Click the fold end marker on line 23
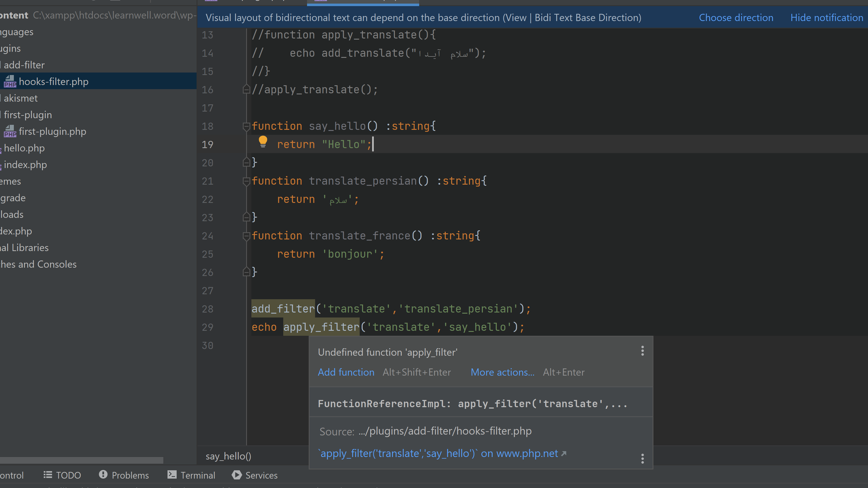The image size is (868, 488). tap(246, 217)
